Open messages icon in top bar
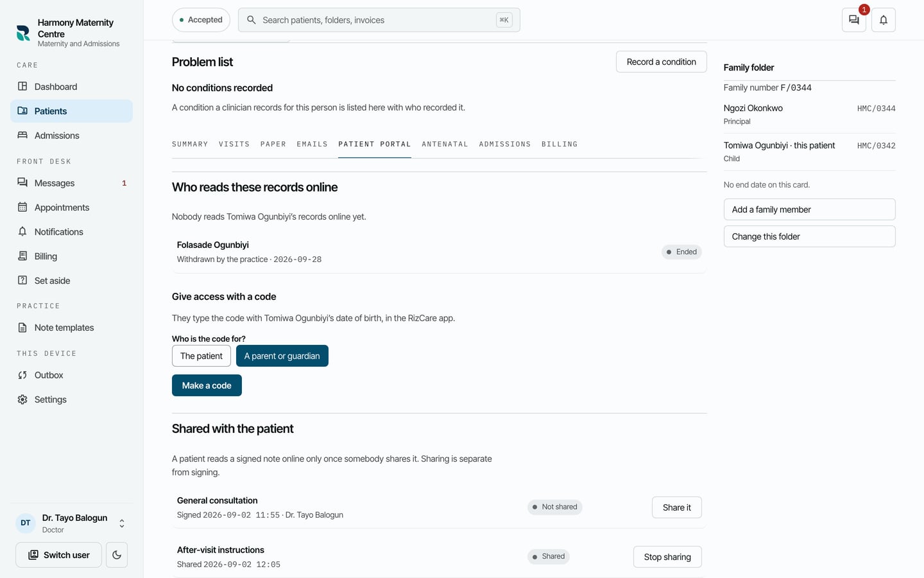 tap(854, 20)
